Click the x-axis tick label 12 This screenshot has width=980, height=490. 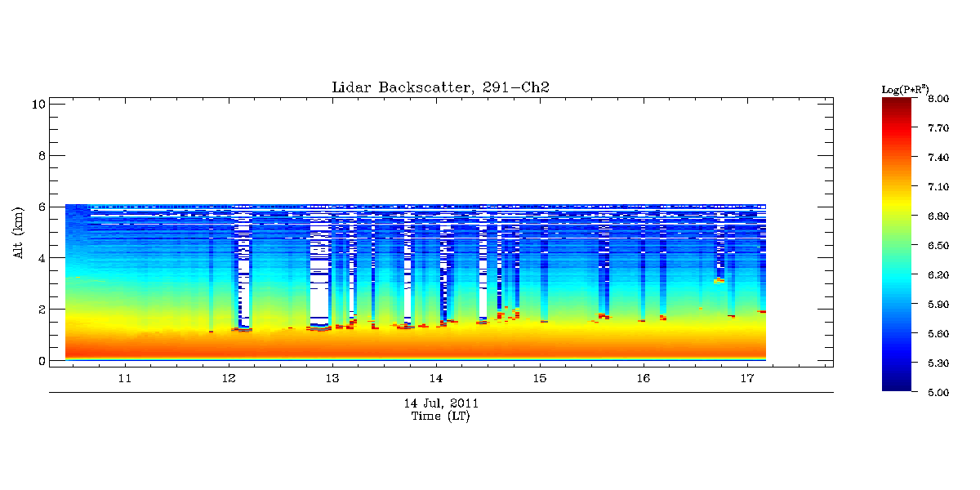coord(229,379)
